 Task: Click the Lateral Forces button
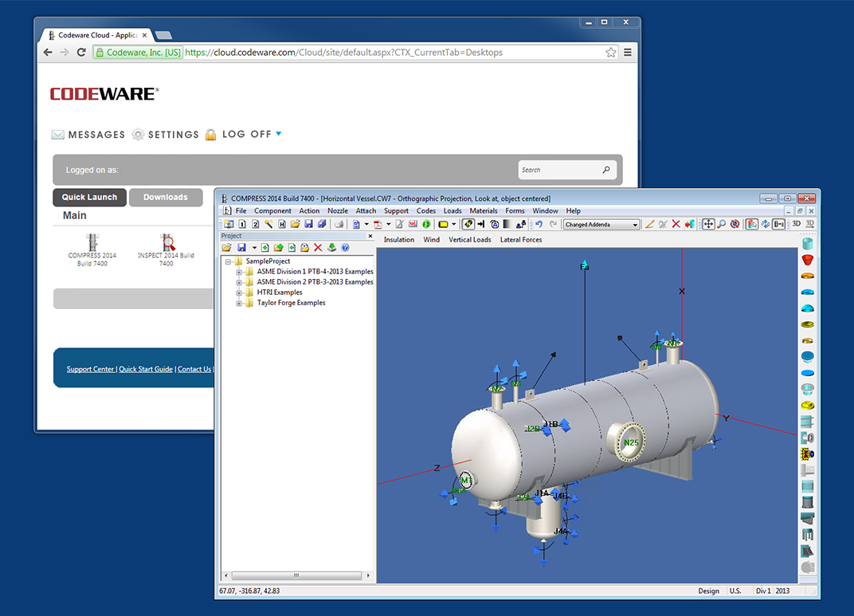click(521, 240)
